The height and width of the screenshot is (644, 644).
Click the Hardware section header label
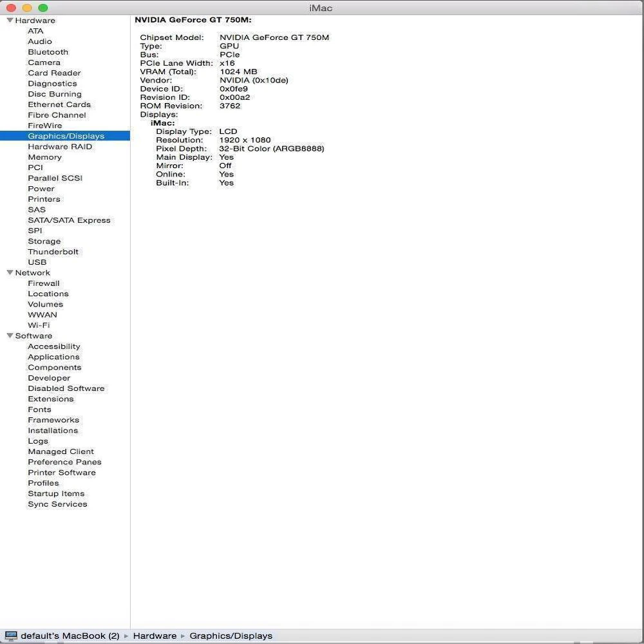(35, 21)
